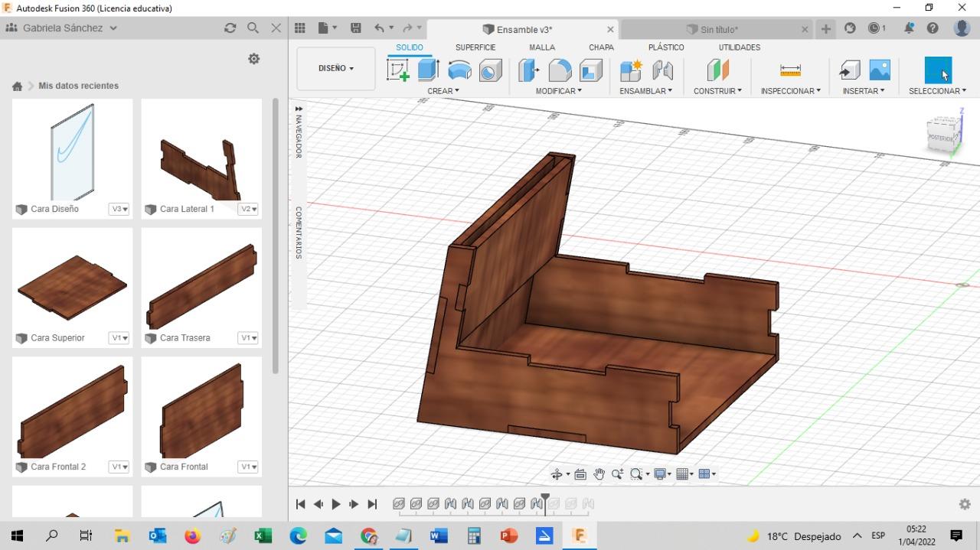Image resolution: width=980 pixels, height=550 pixels.
Task: Click the Measure icon under Inspeccionar
Action: pos(790,70)
